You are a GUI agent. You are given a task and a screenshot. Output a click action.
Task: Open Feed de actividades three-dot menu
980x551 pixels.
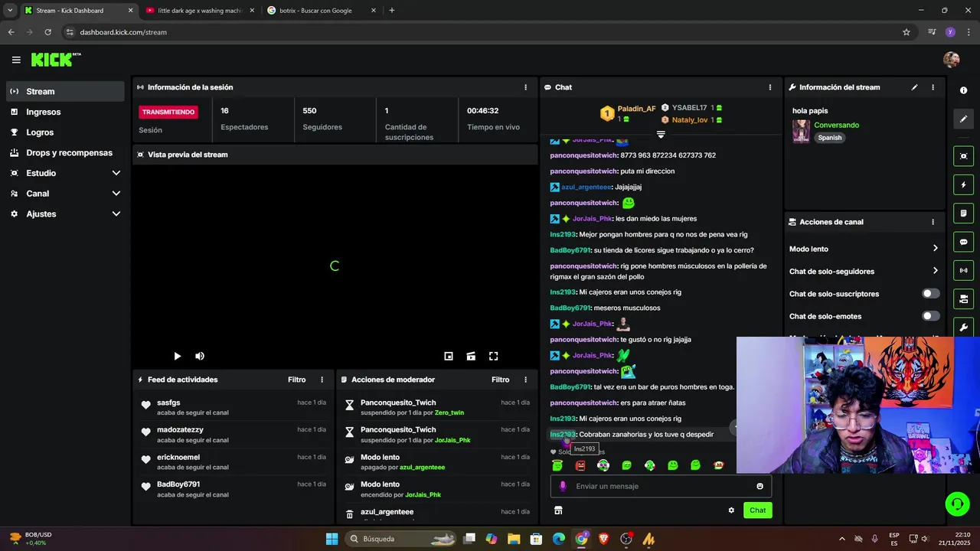click(322, 380)
